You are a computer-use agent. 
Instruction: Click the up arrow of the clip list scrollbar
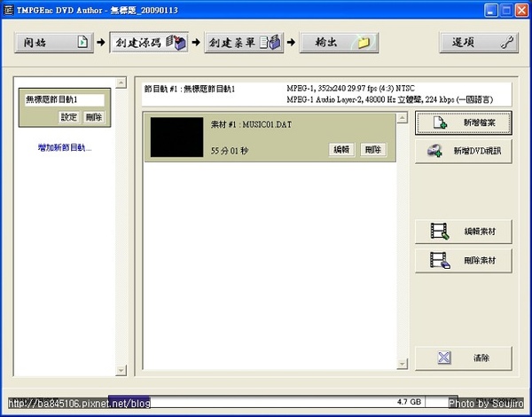pos(402,118)
